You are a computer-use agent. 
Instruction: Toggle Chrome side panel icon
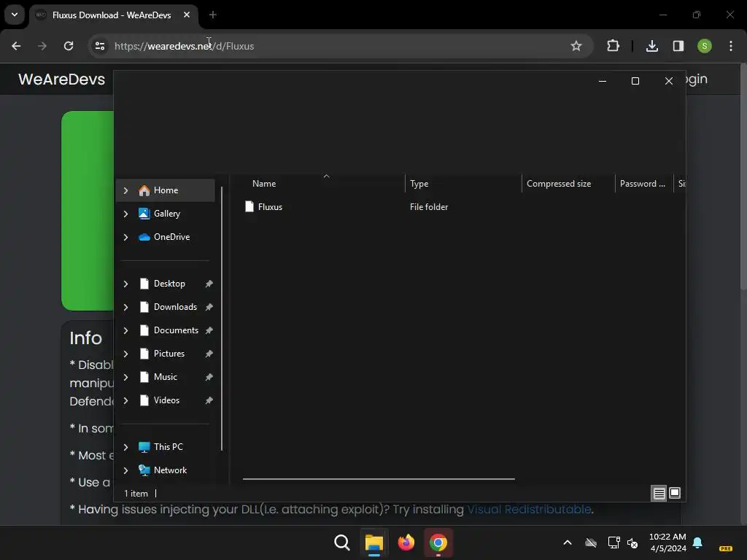pos(678,46)
